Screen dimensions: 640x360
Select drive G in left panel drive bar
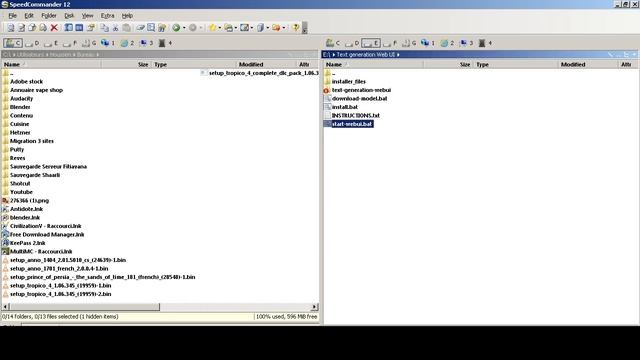coord(89,43)
